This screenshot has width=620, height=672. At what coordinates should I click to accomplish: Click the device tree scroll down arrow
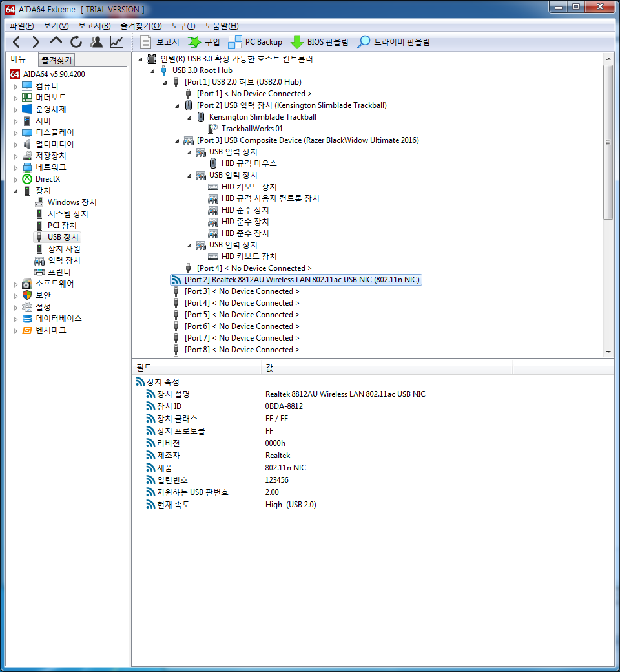(x=608, y=352)
